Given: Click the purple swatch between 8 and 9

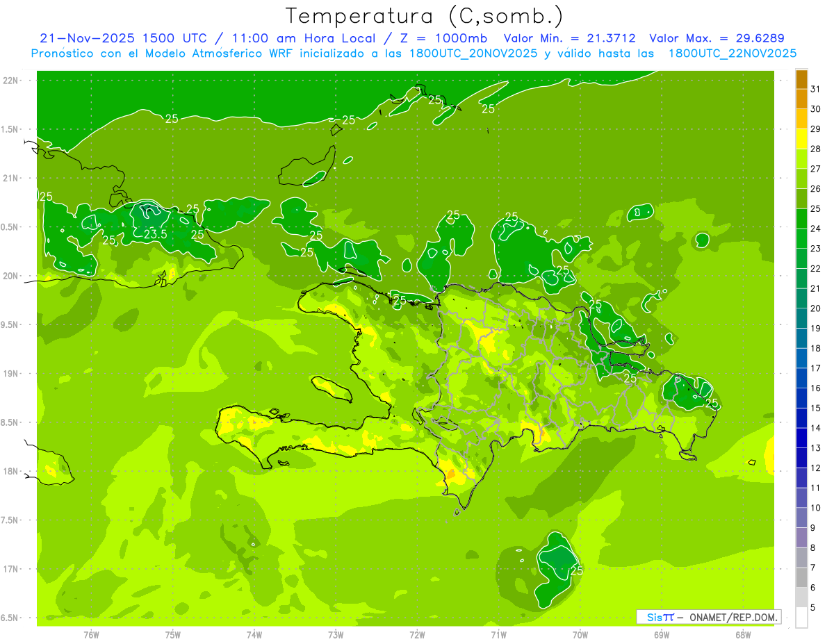Looking at the screenshot, I should pos(801,538).
